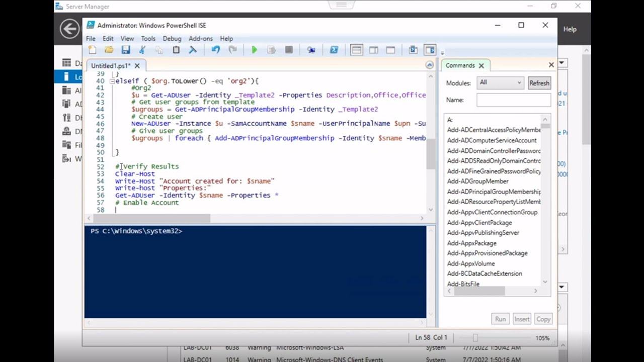The width and height of the screenshot is (644, 362).
Task: Click line 53 Clear-Host in editor
Action: pyautogui.click(x=135, y=173)
